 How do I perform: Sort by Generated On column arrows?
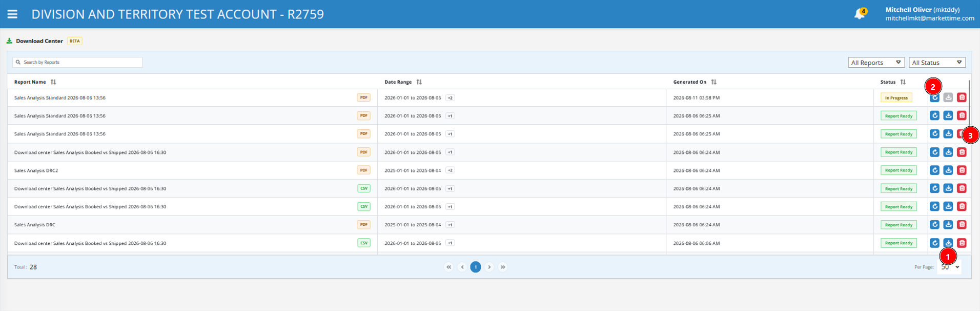coord(714,82)
